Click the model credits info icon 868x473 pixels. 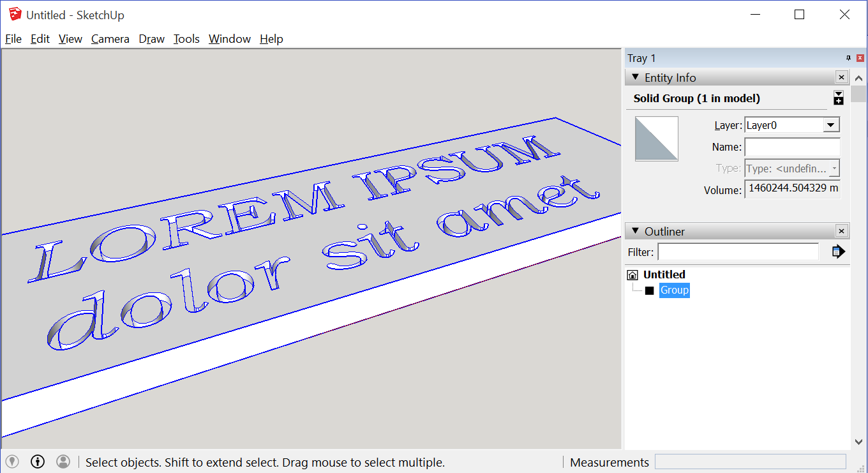click(x=37, y=462)
